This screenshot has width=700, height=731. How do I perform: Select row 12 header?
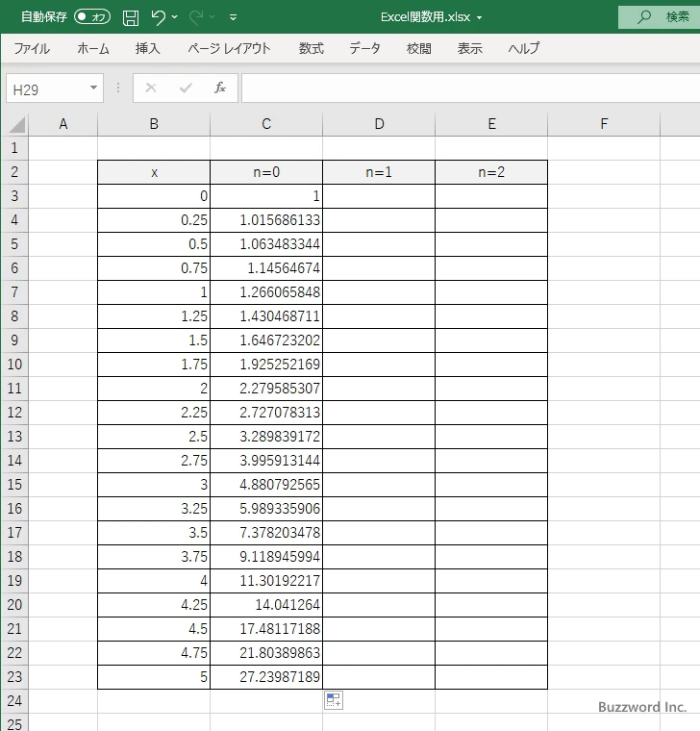click(14, 412)
